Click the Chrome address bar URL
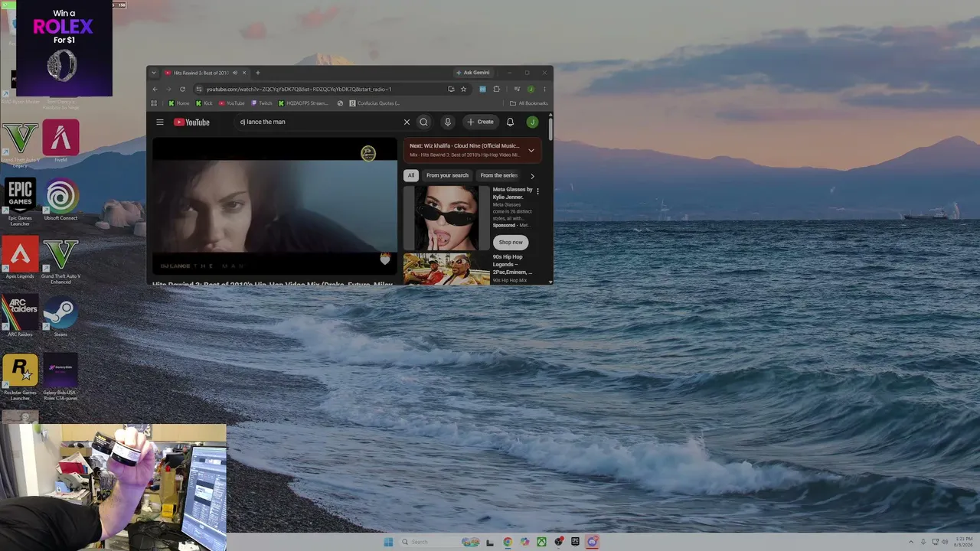Screen dimensions: 980x551 coord(299,89)
